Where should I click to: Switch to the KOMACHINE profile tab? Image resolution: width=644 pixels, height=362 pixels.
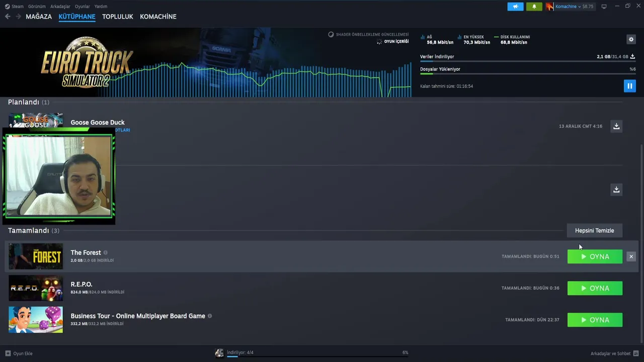pos(158,17)
